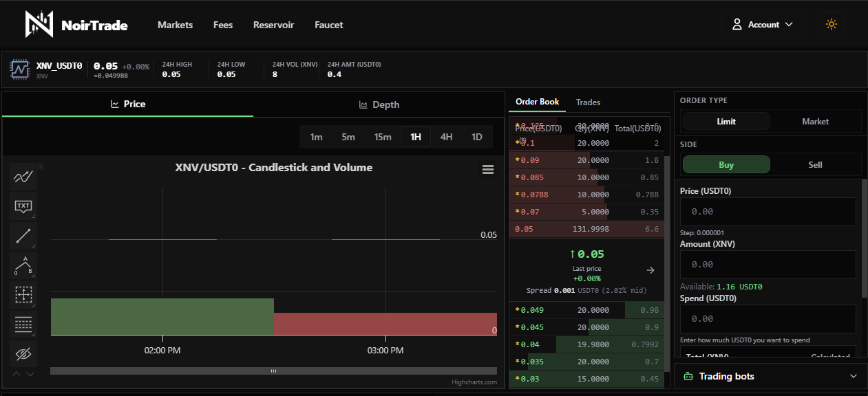
Task: Switch to the Order Book tab
Action: coord(537,102)
